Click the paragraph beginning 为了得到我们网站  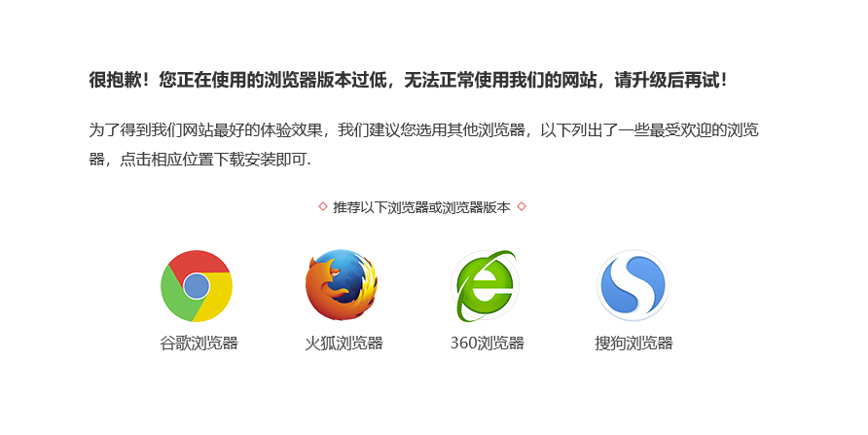pos(423,145)
